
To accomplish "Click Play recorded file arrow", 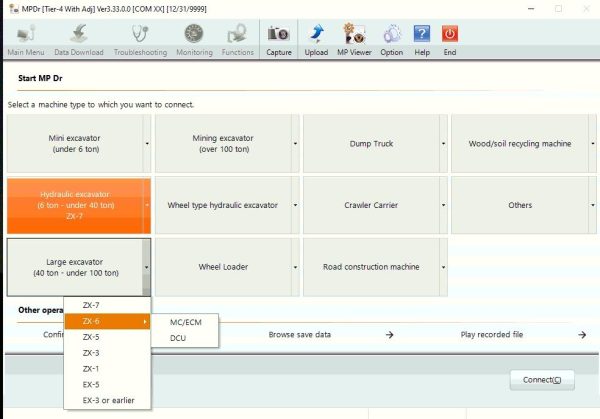I will [x=582, y=335].
